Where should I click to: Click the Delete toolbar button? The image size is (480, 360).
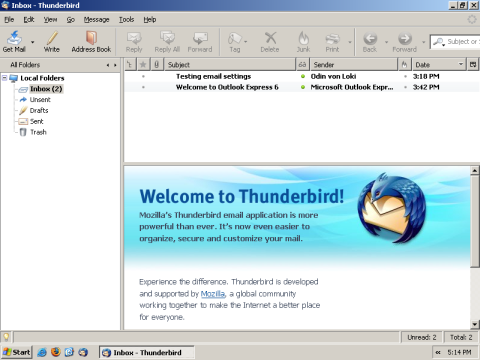270,41
